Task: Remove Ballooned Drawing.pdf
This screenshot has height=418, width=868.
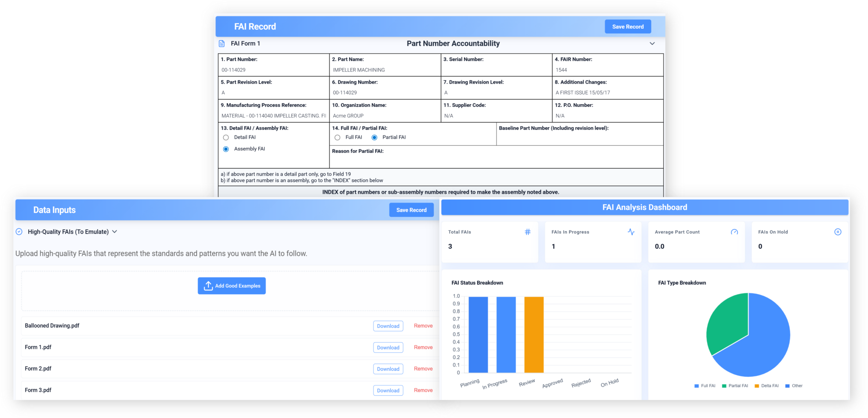Action: click(x=423, y=326)
